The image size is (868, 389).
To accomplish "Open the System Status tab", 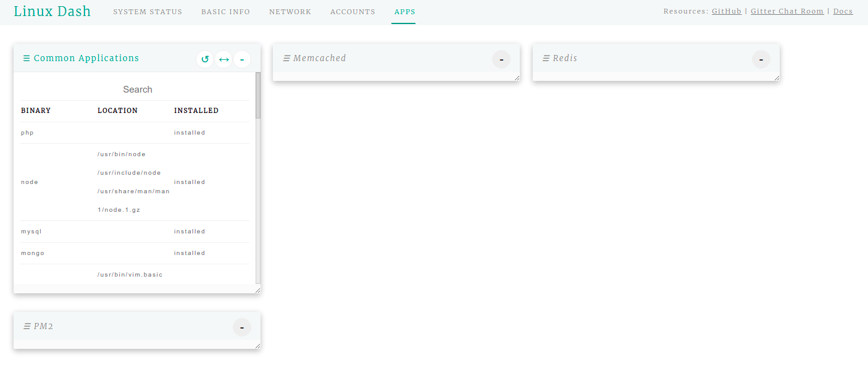I will point(148,12).
